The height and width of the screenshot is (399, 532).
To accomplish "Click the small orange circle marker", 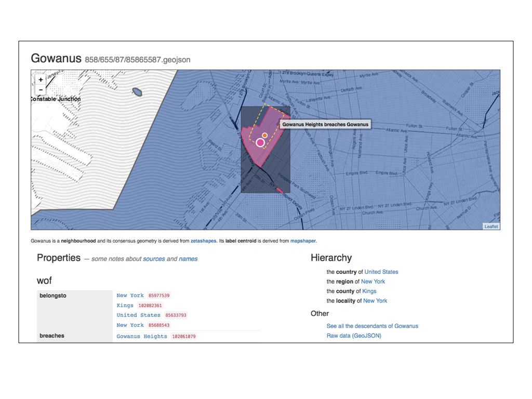I will pyautogui.click(x=264, y=136).
